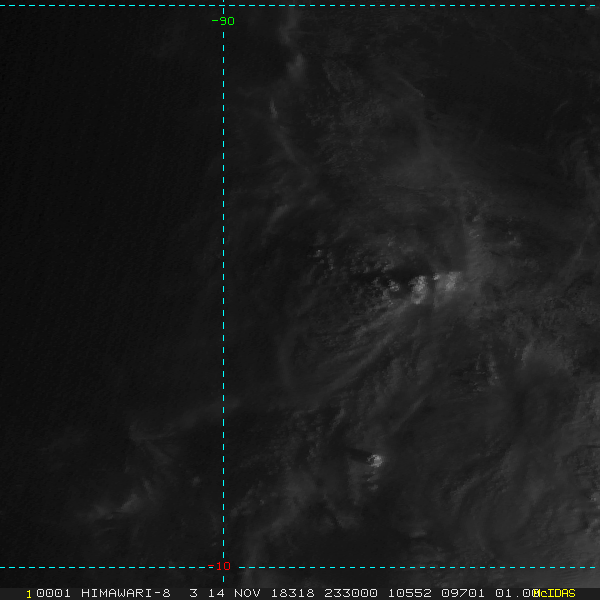Select the 14 NOV date label
Viewport: 600px width, 600px height.
click(234, 593)
